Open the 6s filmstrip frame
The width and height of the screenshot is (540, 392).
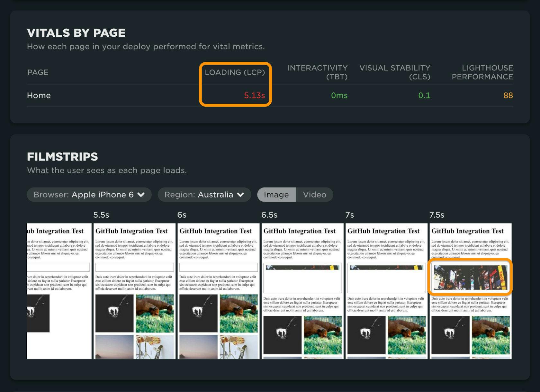click(x=218, y=291)
